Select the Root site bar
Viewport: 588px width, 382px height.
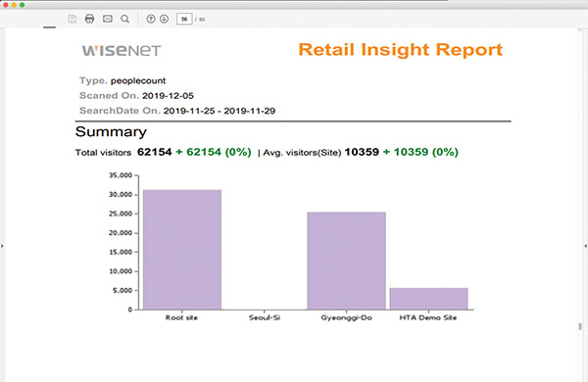pyautogui.click(x=182, y=250)
